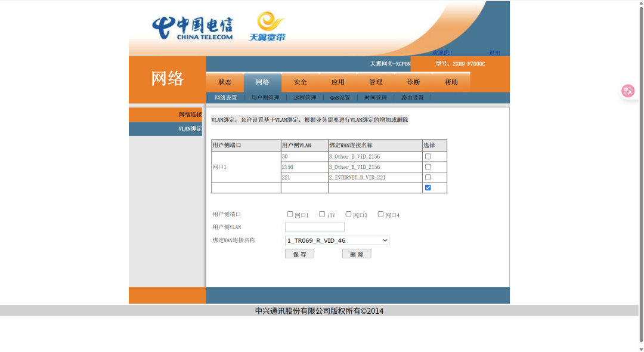The image size is (644, 352).
Task: Click the 型号: ZXHN F7000C text
Action: [460, 64]
